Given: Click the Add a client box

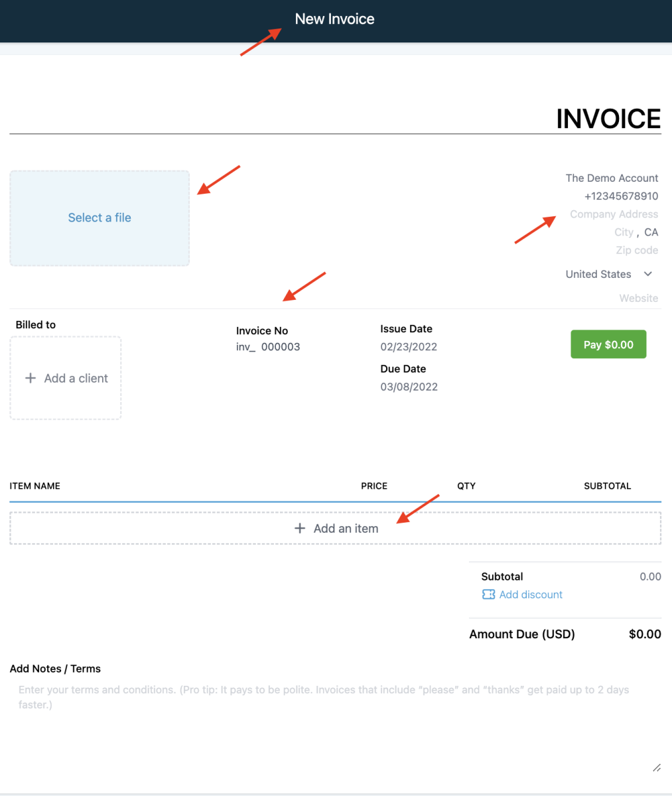Looking at the screenshot, I should click(x=66, y=378).
